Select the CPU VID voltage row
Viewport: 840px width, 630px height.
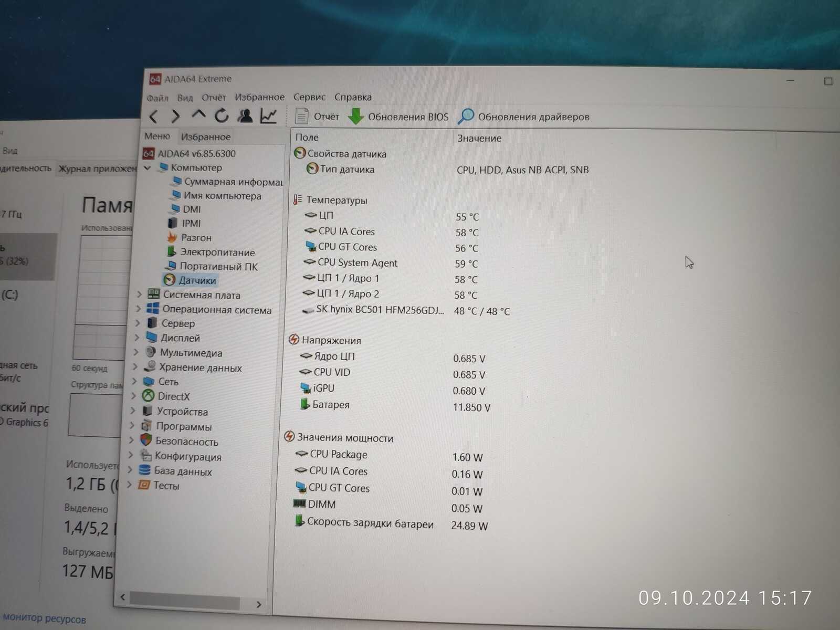coord(392,373)
